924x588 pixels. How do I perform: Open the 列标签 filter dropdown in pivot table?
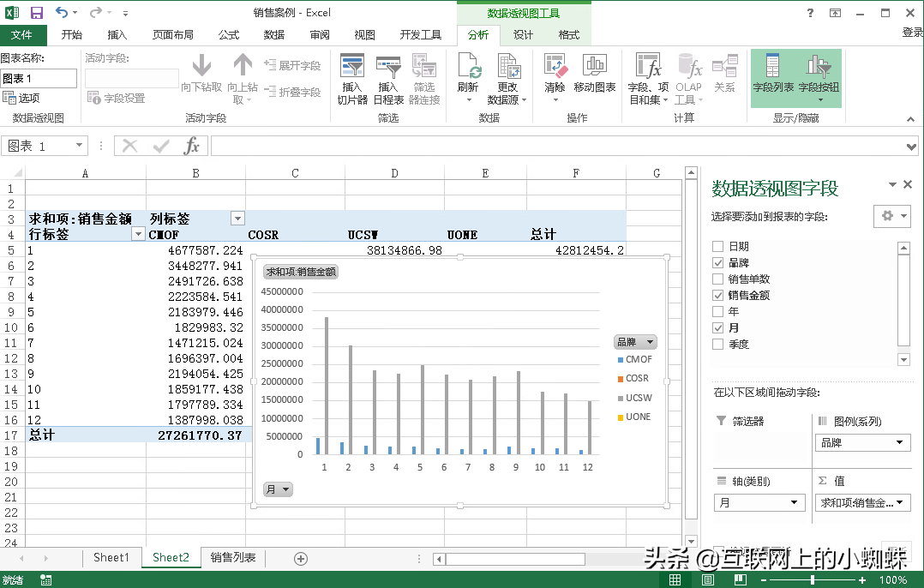237,219
